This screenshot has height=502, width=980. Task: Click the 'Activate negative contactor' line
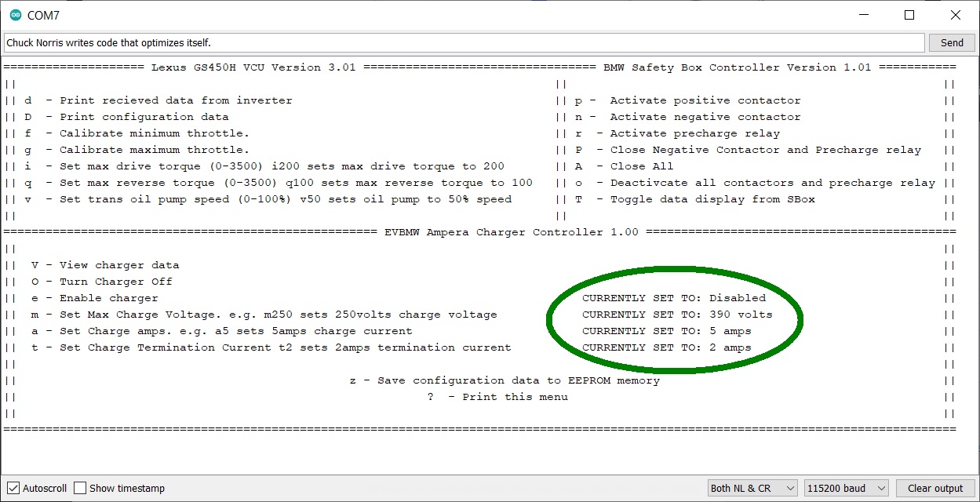coord(688,117)
